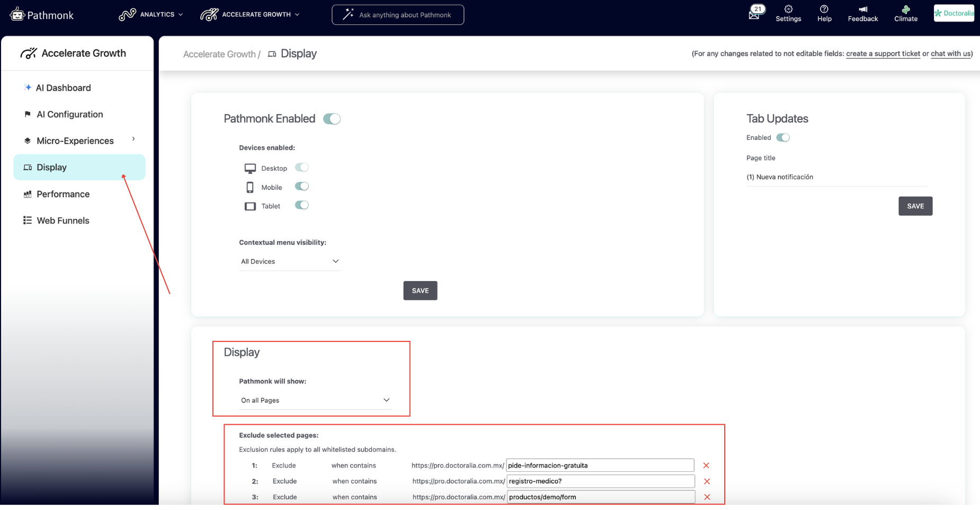
Task: Click the AI Configuration flag icon
Action: (x=28, y=114)
